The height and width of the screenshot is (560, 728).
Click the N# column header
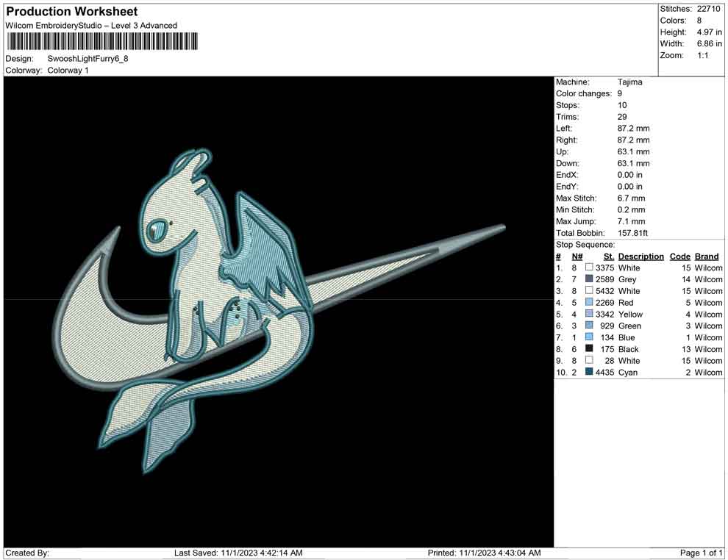pos(577,256)
